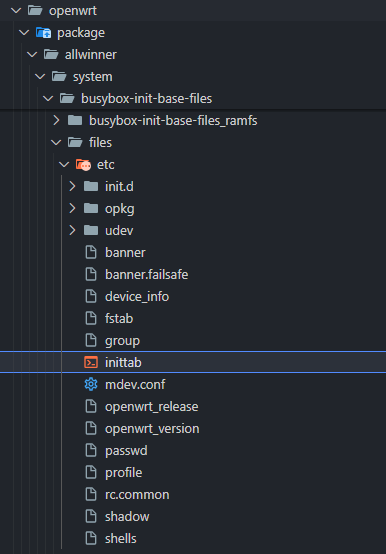The width and height of the screenshot is (386, 554).
Task: Open the device_info file
Action: (137, 296)
